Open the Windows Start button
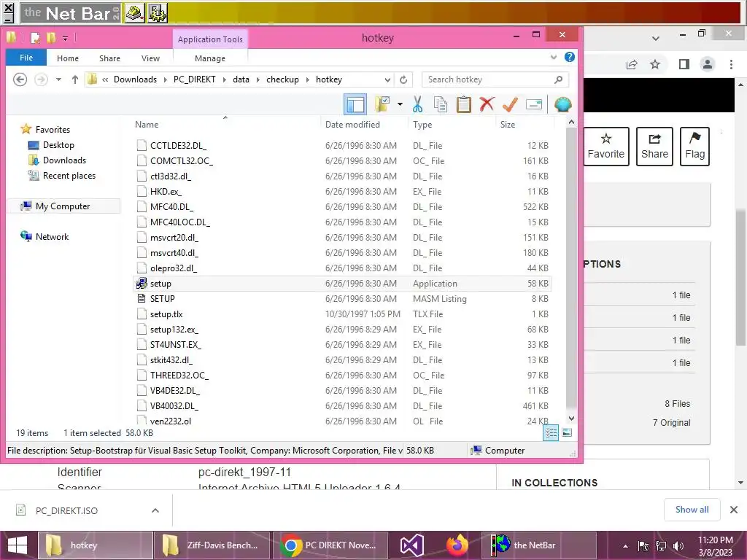Viewport: 747px width, 560px height. tap(18, 545)
